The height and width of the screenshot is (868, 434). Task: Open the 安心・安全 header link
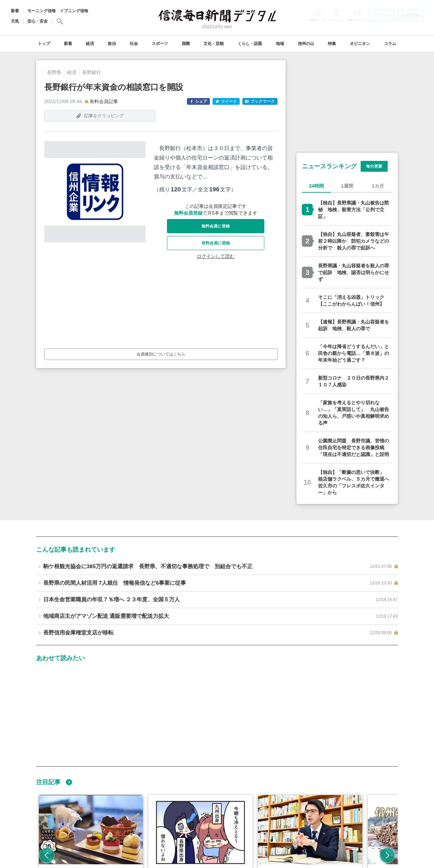38,21
